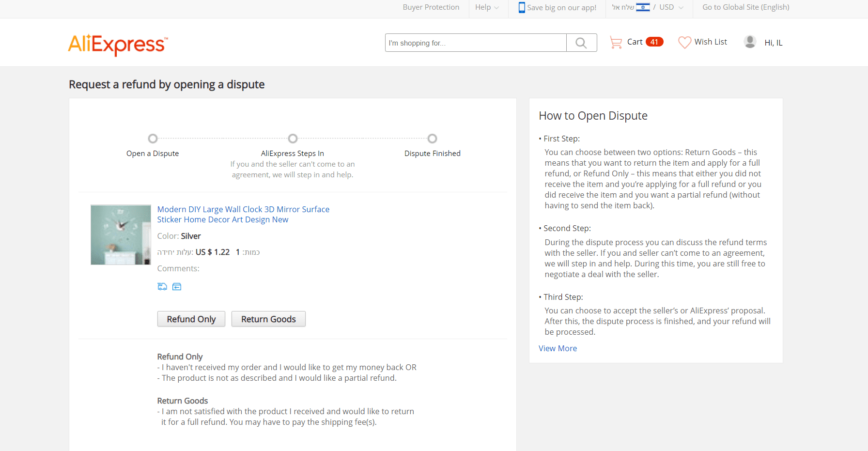Click the Hebrew language label in top bar
Screen dimensions: 868x451
[623, 7]
